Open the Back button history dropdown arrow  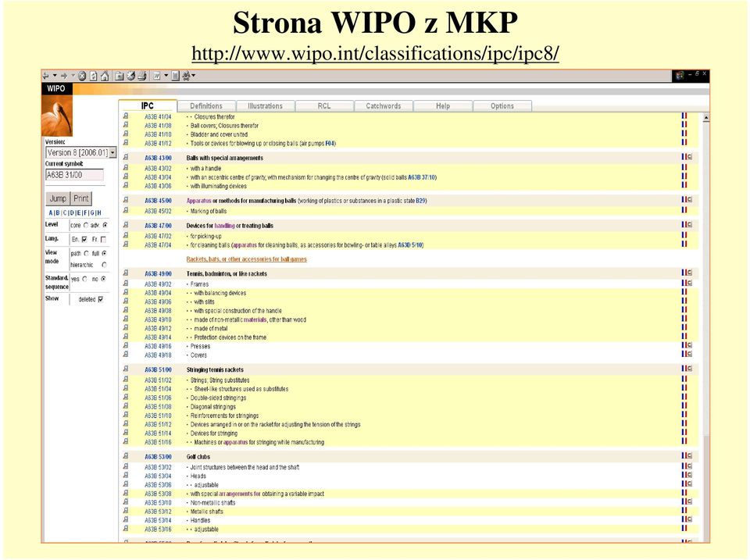[x=55, y=76]
